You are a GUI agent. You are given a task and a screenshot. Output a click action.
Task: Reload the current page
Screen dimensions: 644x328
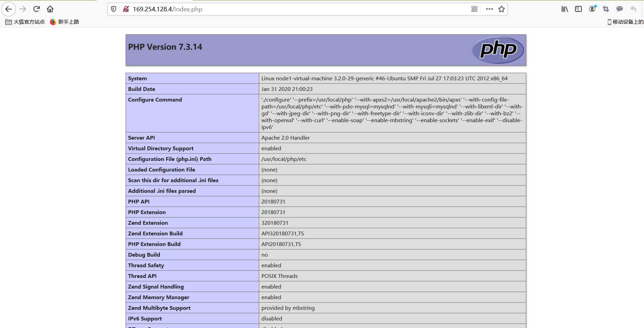tap(36, 9)
